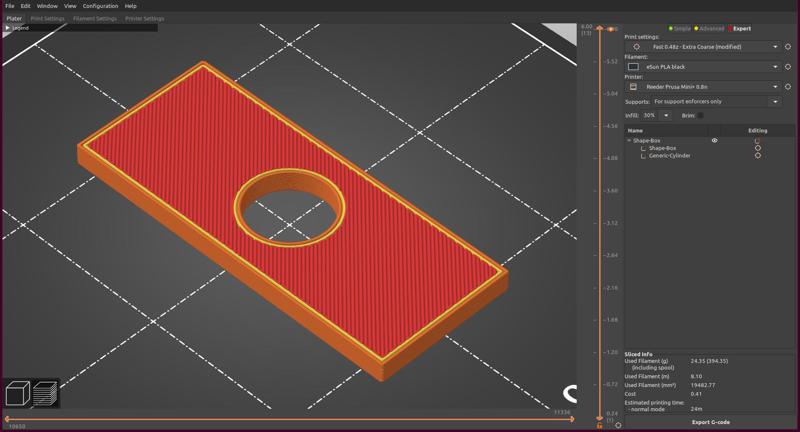
Task: Click the Shape-Box child part type icon
Action: coord(643,148)
